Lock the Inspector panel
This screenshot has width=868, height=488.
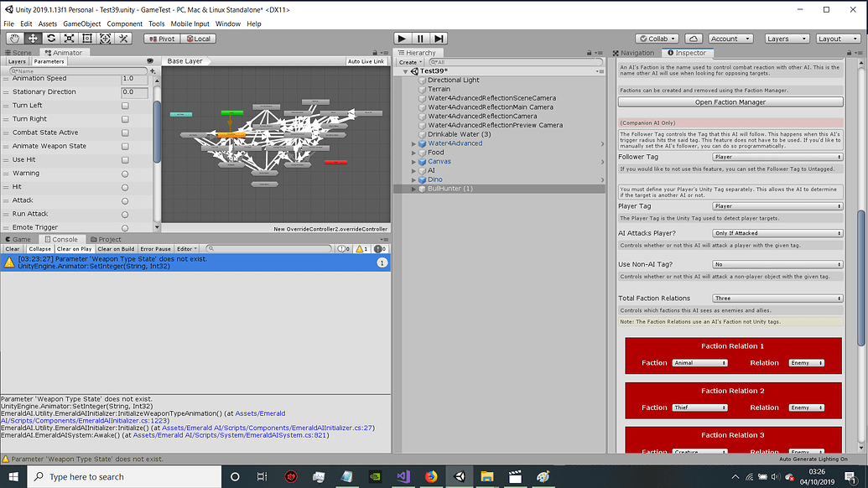click(850, 53)
